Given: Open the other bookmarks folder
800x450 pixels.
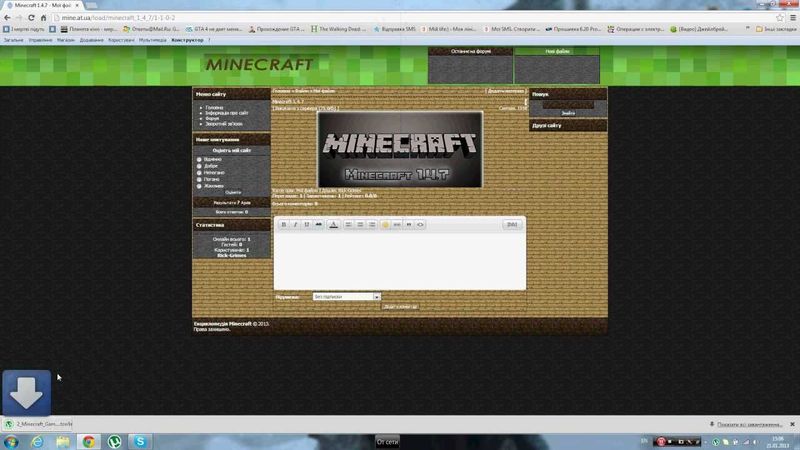Looking at the screenshot, I should (x=776, y=29).
